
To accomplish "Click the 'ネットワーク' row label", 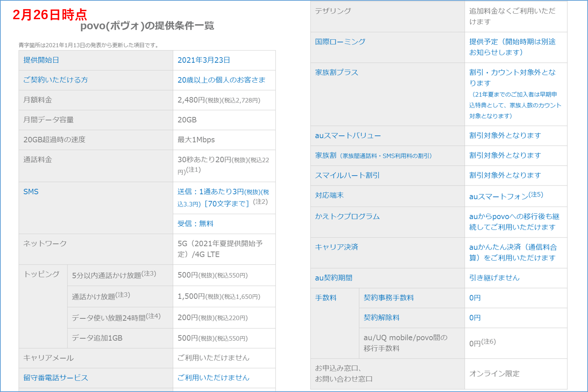I will click(x=45, y=243).
